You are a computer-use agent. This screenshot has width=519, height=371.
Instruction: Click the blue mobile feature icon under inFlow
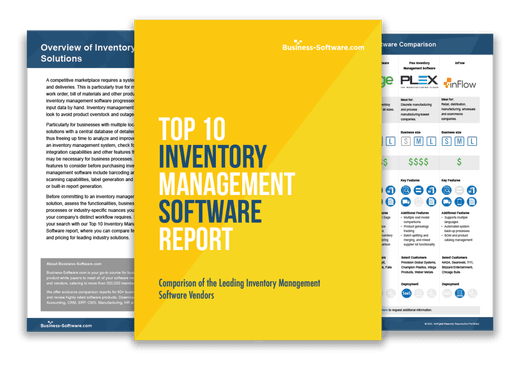click(459, 202)
